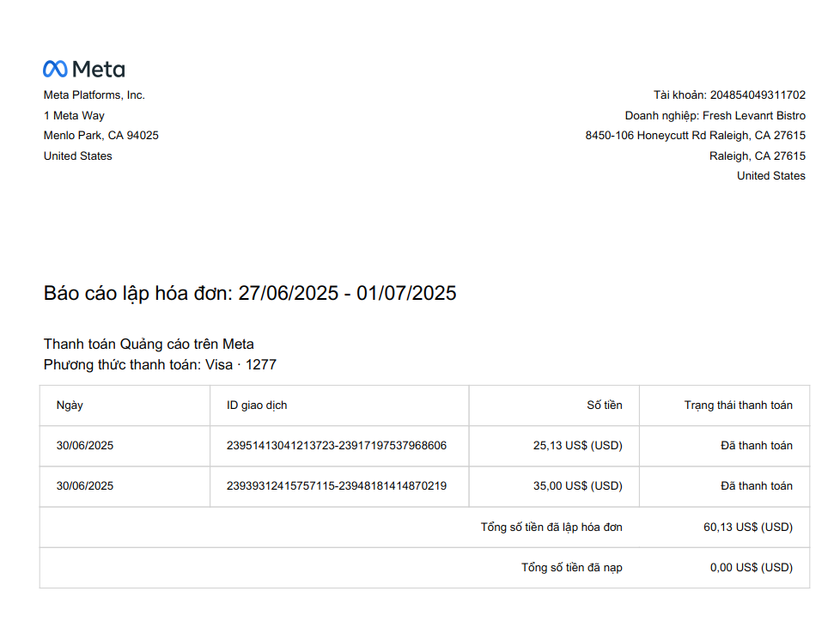Click the 60,13 US$ total billed amount

click(x=748, y=527)
